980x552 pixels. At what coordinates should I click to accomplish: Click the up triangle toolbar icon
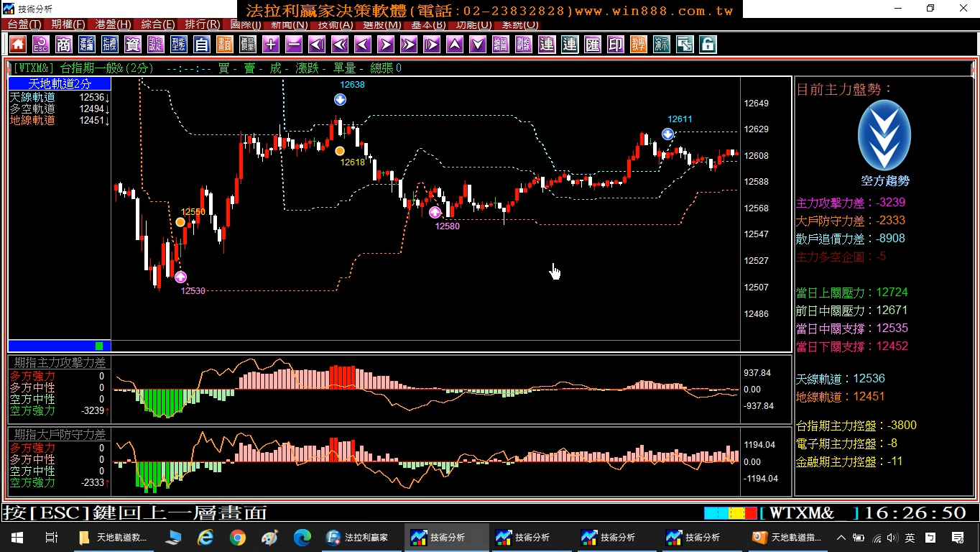tap(455, 45)
